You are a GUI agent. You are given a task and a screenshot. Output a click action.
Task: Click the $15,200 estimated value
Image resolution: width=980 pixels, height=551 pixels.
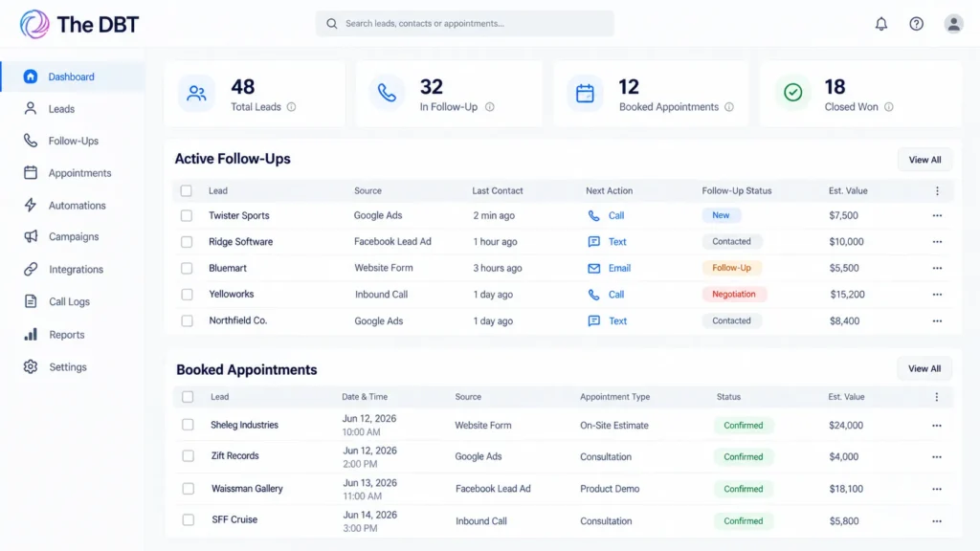pyautogui.click(x=848, y=295)
